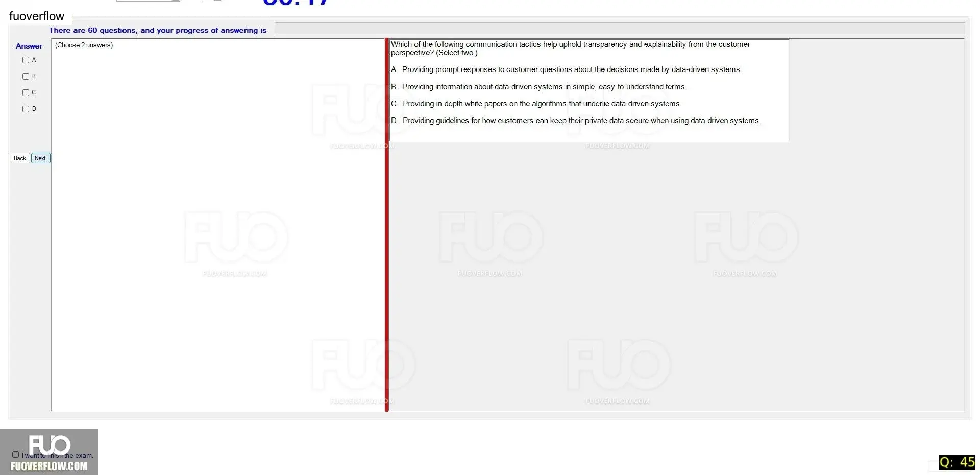Check answer option C checkbox
The width and height of the screenshot is (980, 475).
26,92
